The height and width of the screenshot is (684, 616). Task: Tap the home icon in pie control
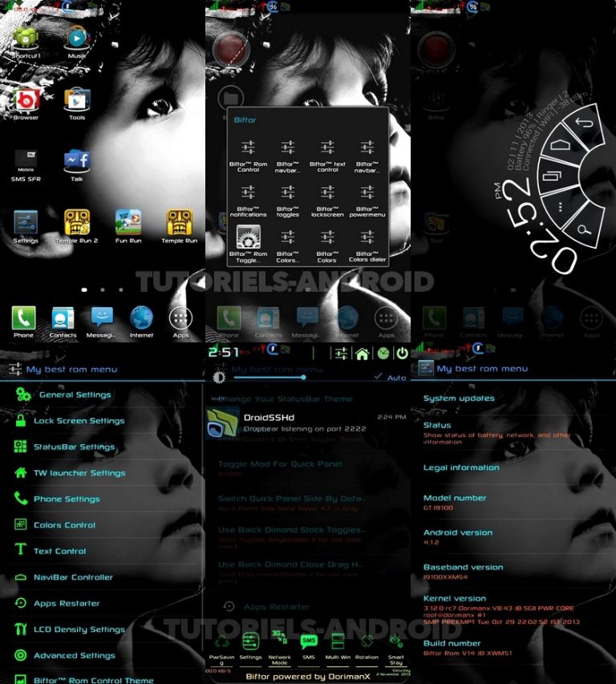(561, 144)
